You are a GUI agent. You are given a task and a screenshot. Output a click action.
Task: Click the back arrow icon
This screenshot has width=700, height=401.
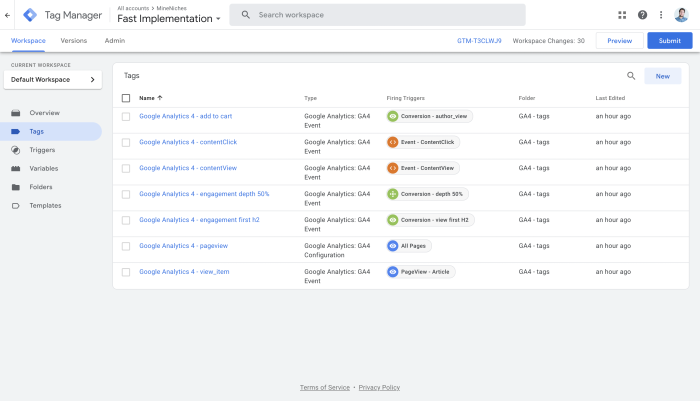[7, 15]
